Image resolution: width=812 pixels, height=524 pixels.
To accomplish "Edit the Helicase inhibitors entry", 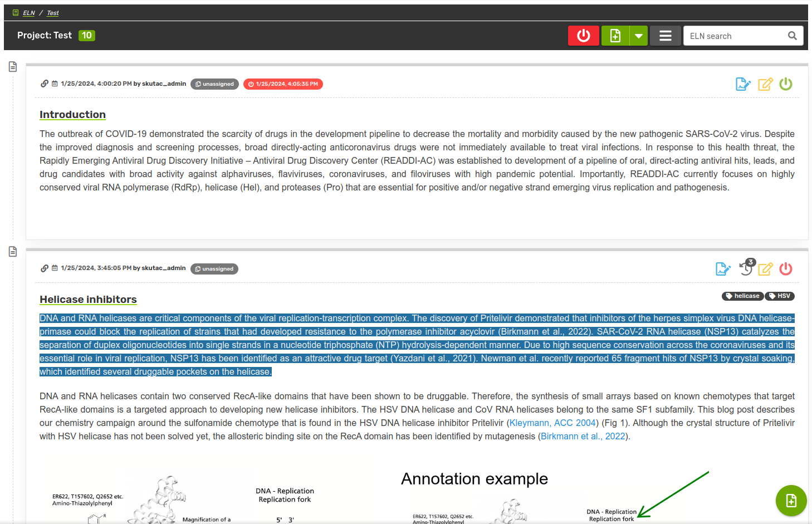I will 765,269.
